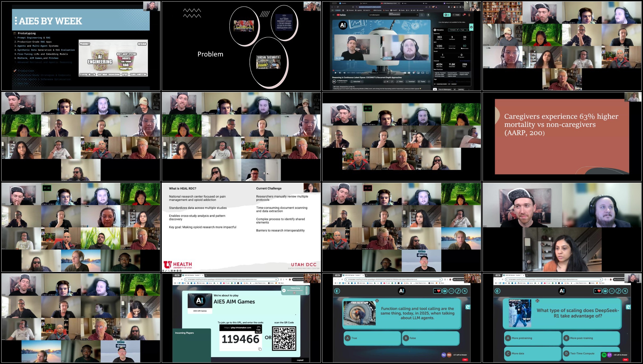Toggle music note in DeepSeek question frame
The height and width of the screenshot is (364, 643).
click(x=618, y=291)
